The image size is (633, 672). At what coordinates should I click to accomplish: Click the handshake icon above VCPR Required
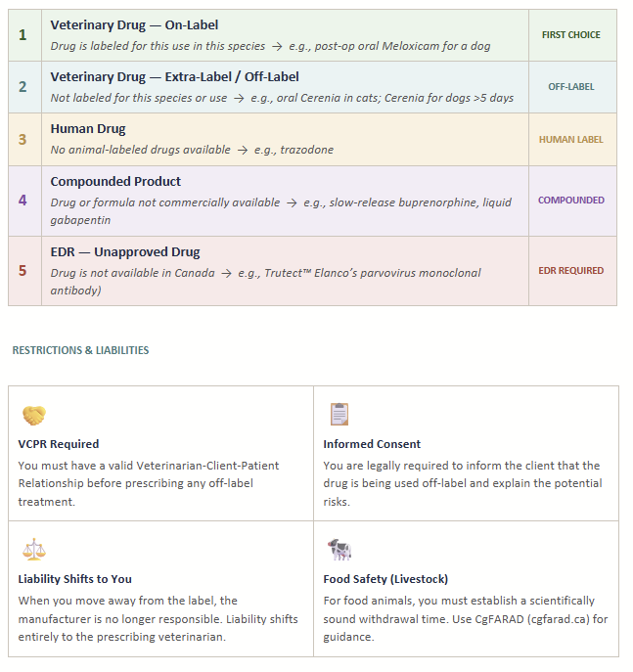point(34,415)
